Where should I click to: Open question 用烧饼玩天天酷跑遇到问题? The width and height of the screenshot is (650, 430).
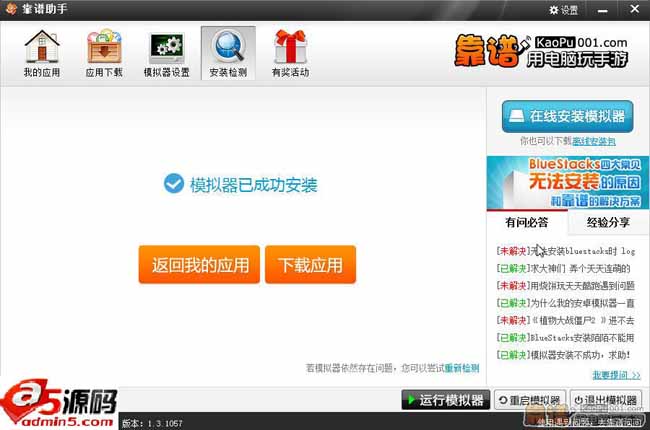pos(565,286)
